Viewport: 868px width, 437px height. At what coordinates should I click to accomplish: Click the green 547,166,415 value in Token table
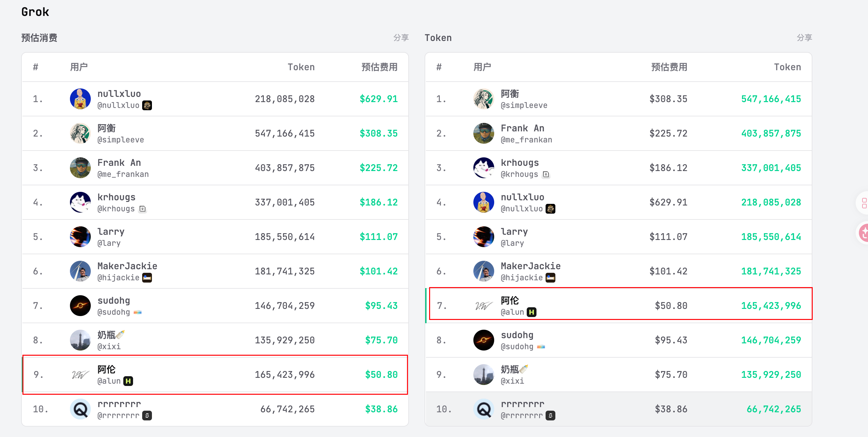coord(771,99)
